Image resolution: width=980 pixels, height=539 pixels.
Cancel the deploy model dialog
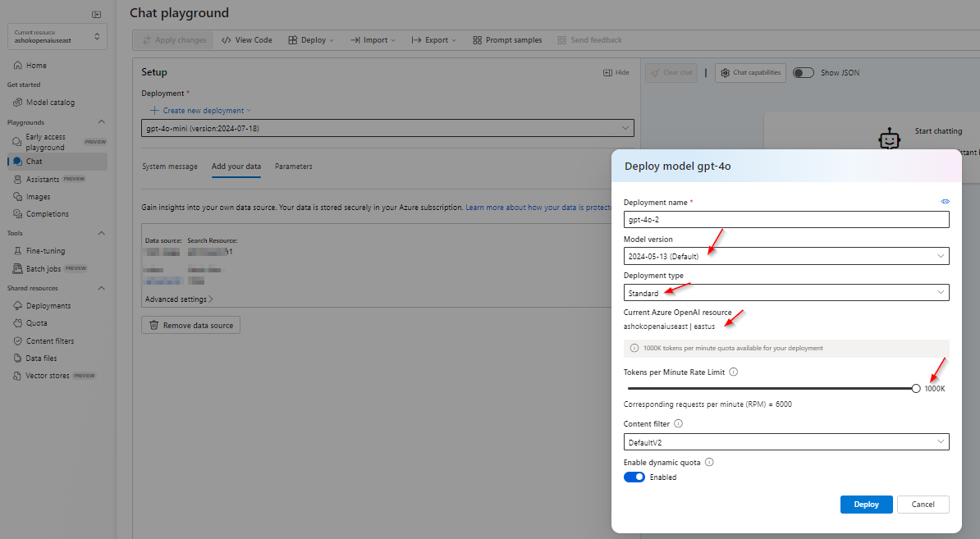(x=923, y=504)
